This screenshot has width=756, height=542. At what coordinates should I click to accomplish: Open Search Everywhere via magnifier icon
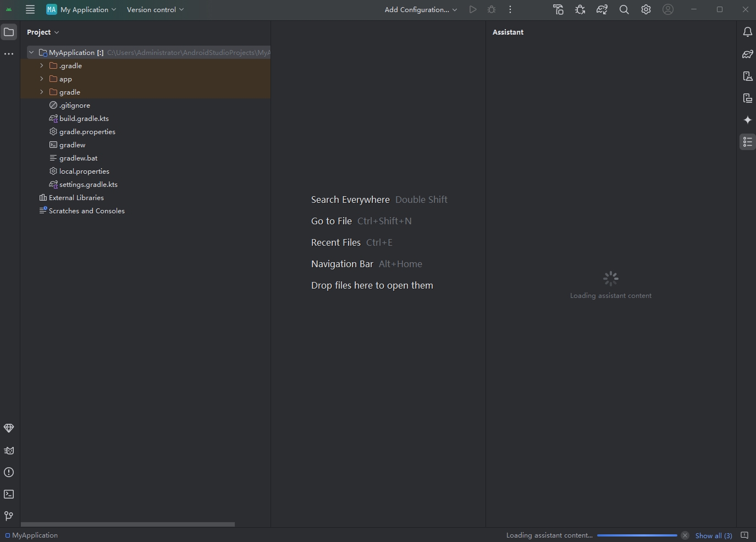623,9
